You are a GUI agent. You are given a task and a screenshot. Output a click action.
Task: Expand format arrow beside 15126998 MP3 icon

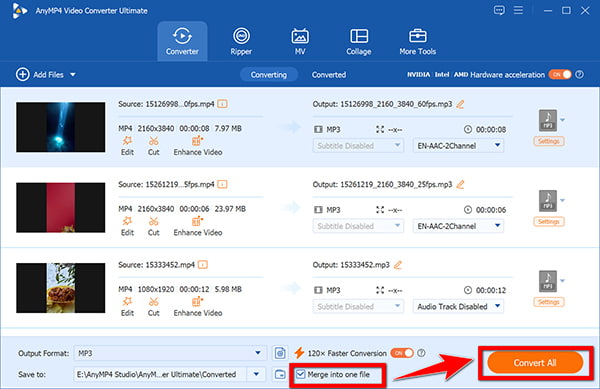[x=562, y=120]
